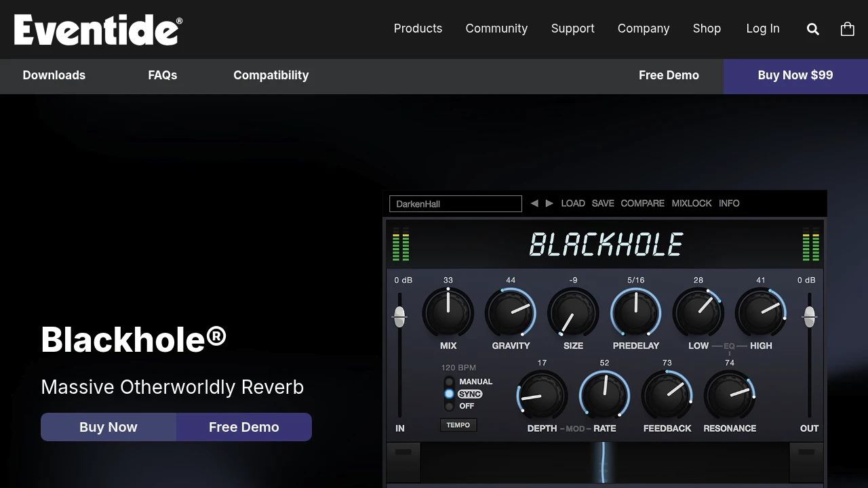Click the previous preset left arrow

534,203
